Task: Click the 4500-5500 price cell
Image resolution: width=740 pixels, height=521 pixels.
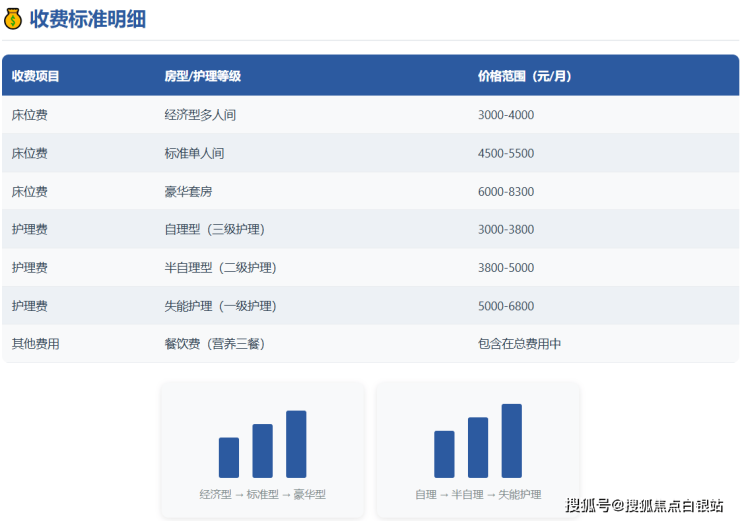Action: (x=506, y=154)
